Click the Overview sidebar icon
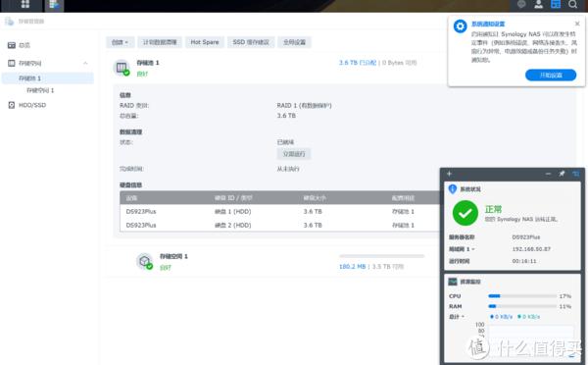 pyautogui.click(x=12, y=45)
